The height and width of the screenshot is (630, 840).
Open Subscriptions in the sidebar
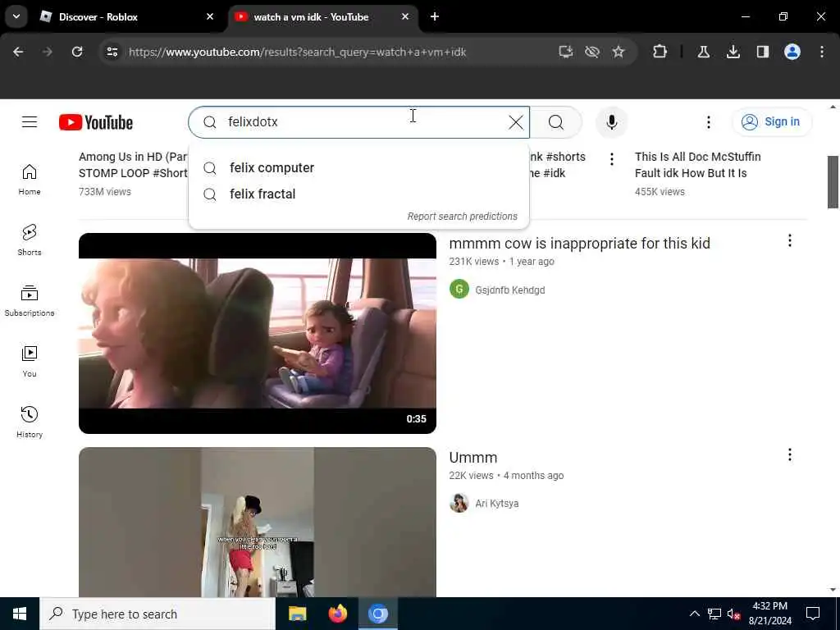[30, 300]
